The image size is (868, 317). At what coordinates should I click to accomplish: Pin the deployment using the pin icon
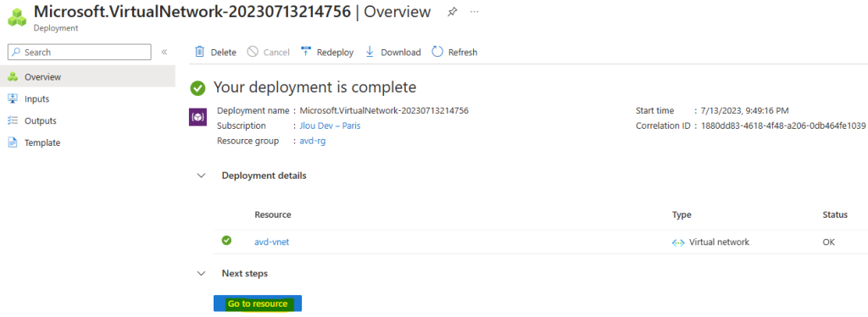(453, 12)
